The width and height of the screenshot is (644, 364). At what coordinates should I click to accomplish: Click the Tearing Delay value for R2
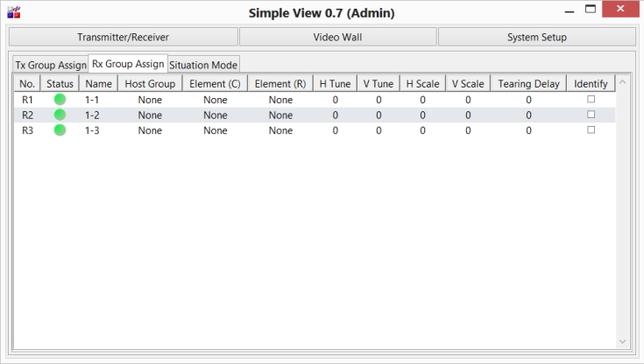(x=528, y=115)
